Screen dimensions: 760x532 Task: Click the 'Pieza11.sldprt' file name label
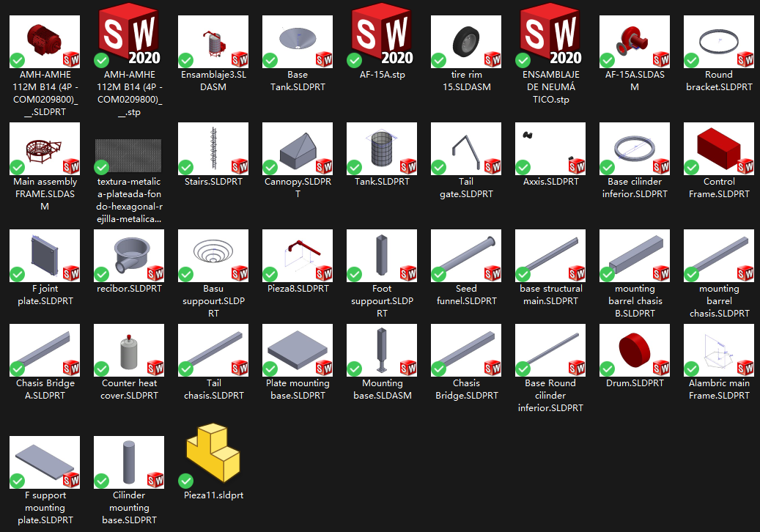pos(213,495)
